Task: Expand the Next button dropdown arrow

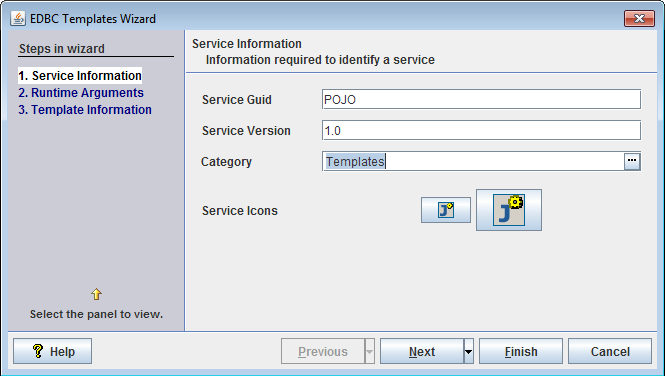Action: 469,351
